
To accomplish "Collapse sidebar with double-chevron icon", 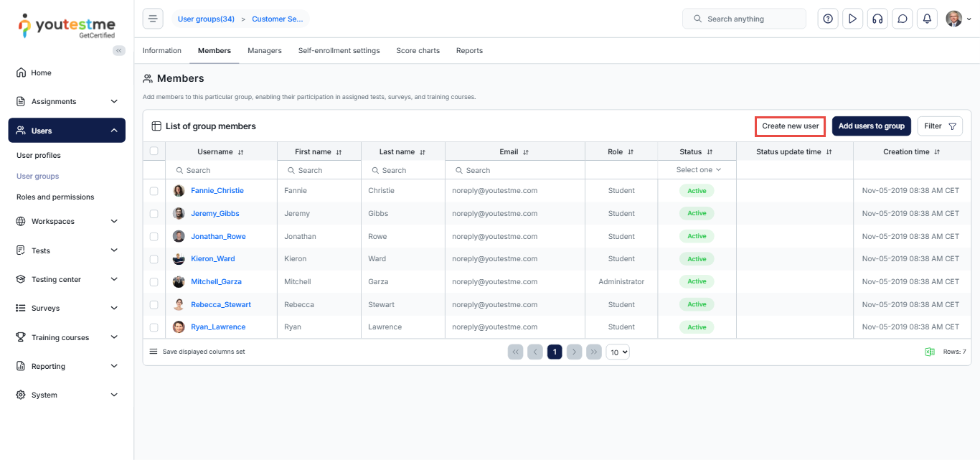I will (x=119, y=50).
